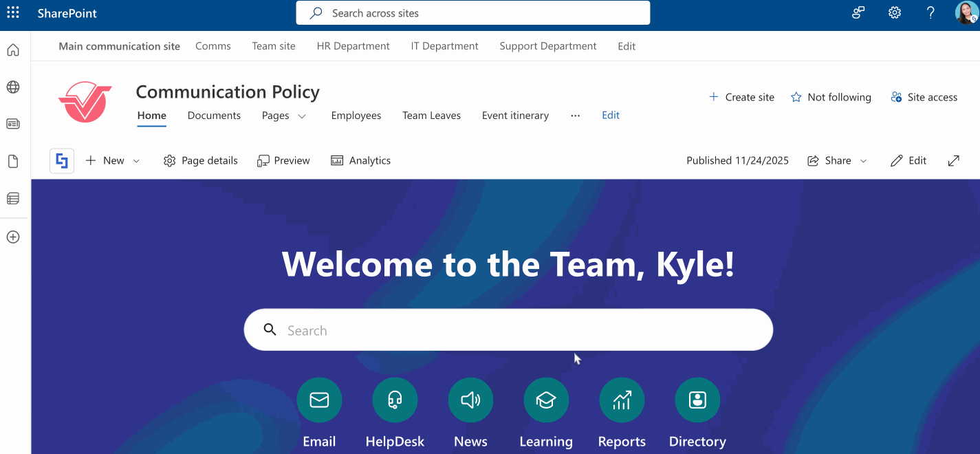Select the Directory contact icon

697,400
